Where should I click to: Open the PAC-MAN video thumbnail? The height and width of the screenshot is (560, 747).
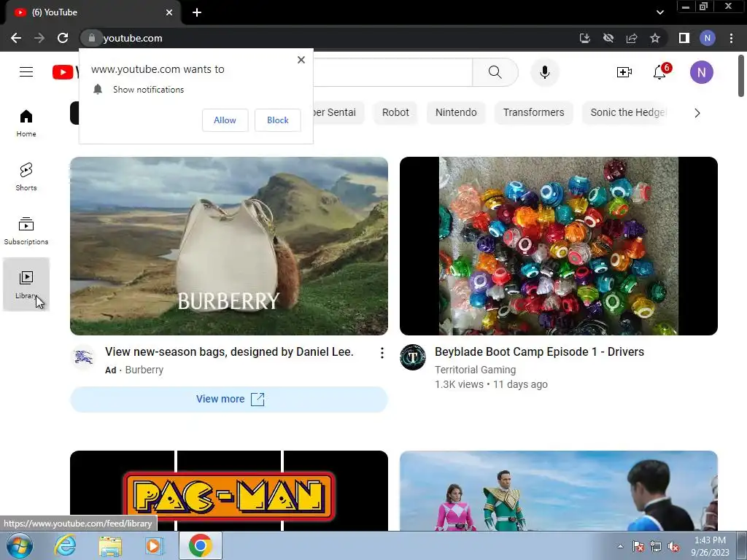[228, 491]
